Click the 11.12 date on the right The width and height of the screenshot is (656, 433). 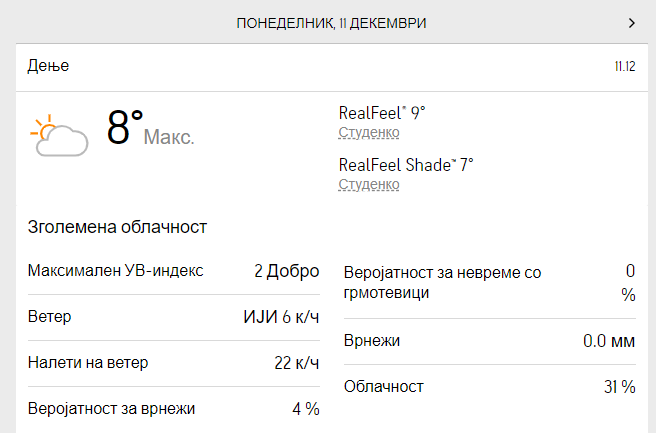tap(624, 67)
